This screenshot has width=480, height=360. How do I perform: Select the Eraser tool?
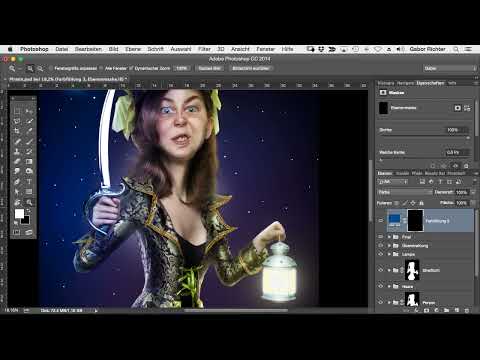17,161
